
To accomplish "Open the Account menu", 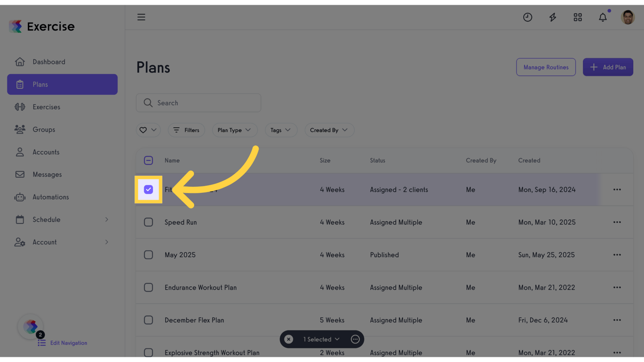I will [44, 242].
